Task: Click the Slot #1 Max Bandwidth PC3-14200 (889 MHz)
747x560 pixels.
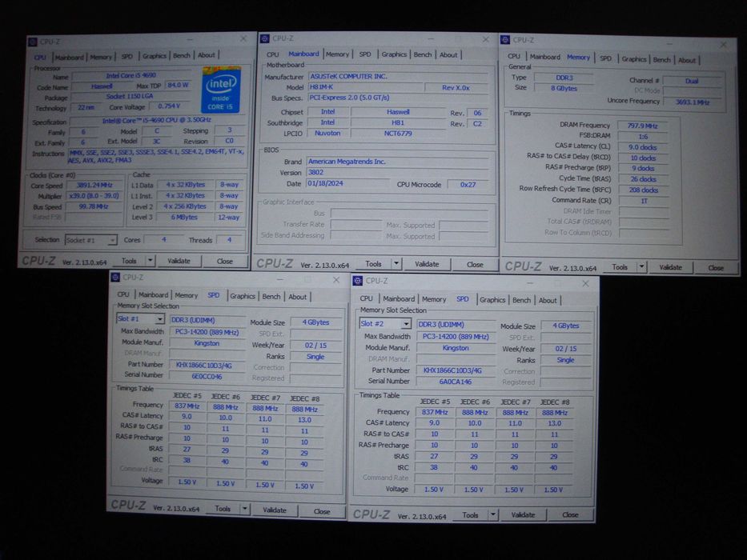Action: click(207, 332)
